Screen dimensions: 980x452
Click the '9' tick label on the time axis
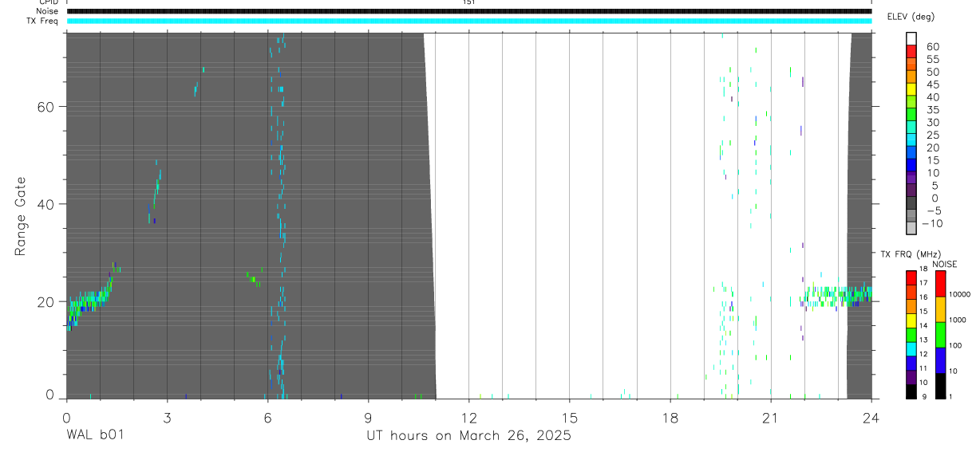coord(368,417)
